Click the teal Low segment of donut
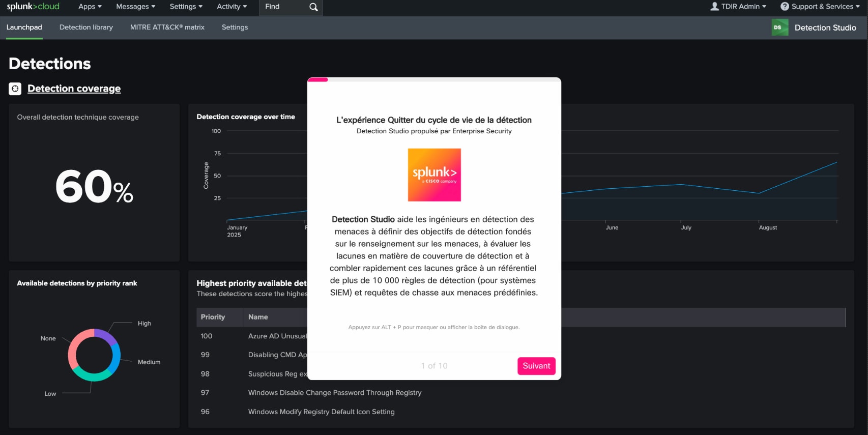This screenshot has height=435, width=868. tap(93, 375)
